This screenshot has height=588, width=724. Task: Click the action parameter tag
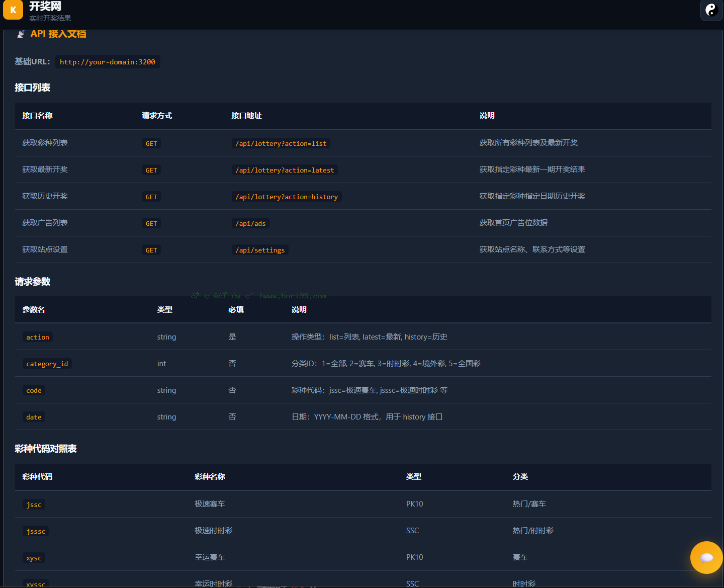[38, 337]
